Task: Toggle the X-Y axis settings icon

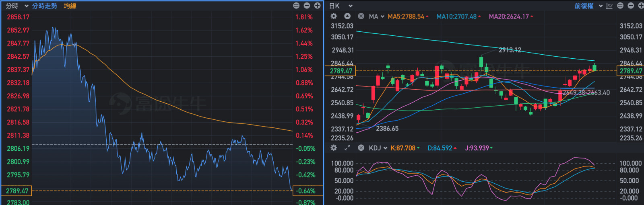Action: [x=609, y=6]
